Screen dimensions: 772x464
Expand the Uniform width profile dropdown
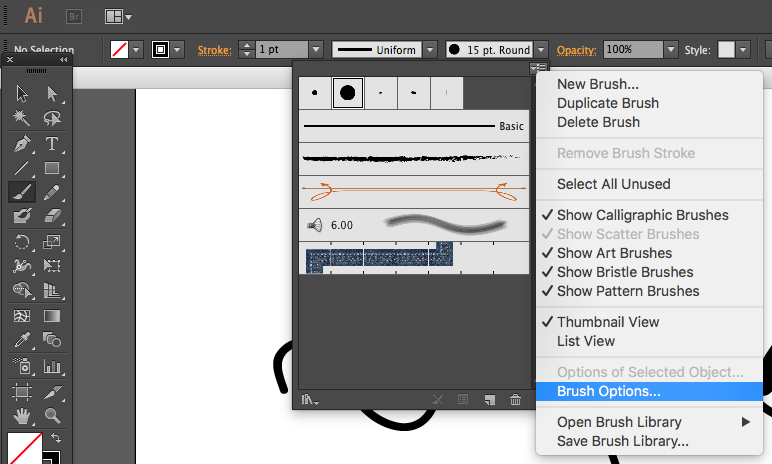click(430, 49)
